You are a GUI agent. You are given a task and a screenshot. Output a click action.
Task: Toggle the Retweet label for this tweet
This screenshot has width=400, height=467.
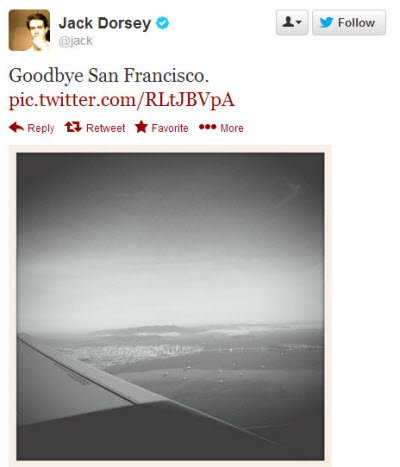105,128
